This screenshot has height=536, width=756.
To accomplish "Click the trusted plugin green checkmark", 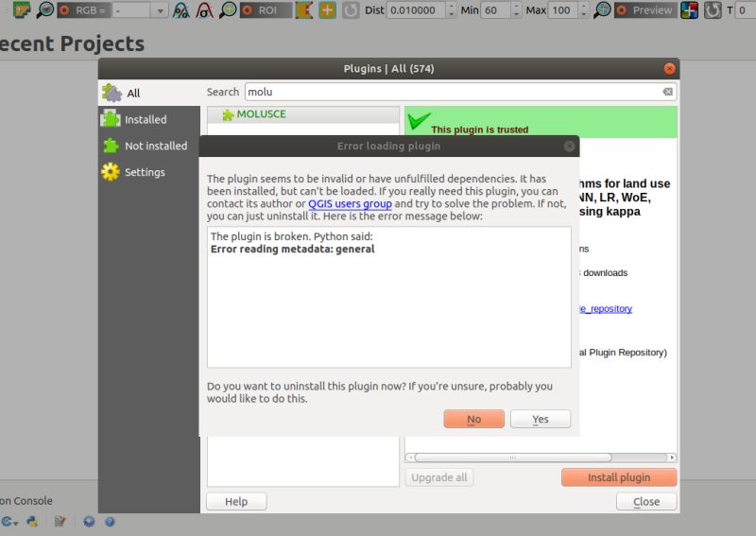I will click(x=419, y=121).
